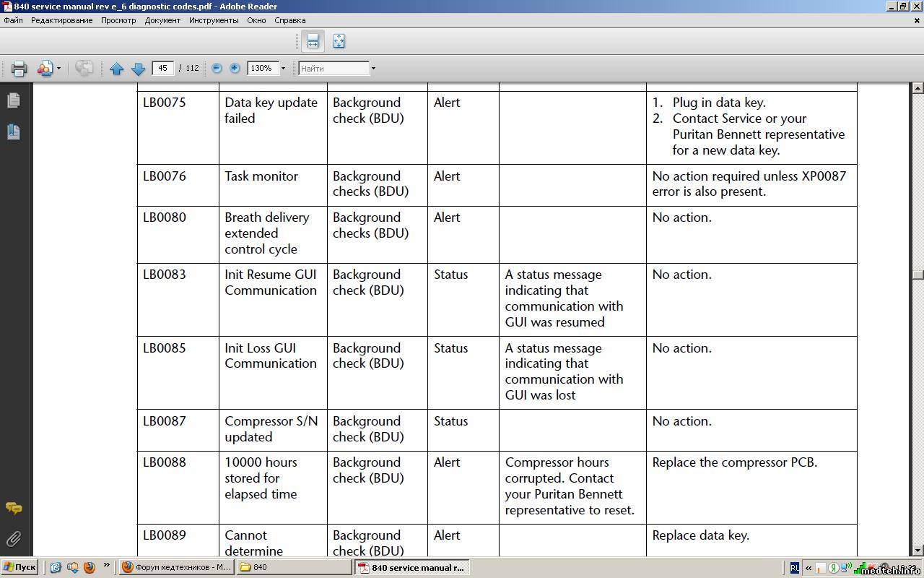Expand the zoom percentage dropdown

283,69
